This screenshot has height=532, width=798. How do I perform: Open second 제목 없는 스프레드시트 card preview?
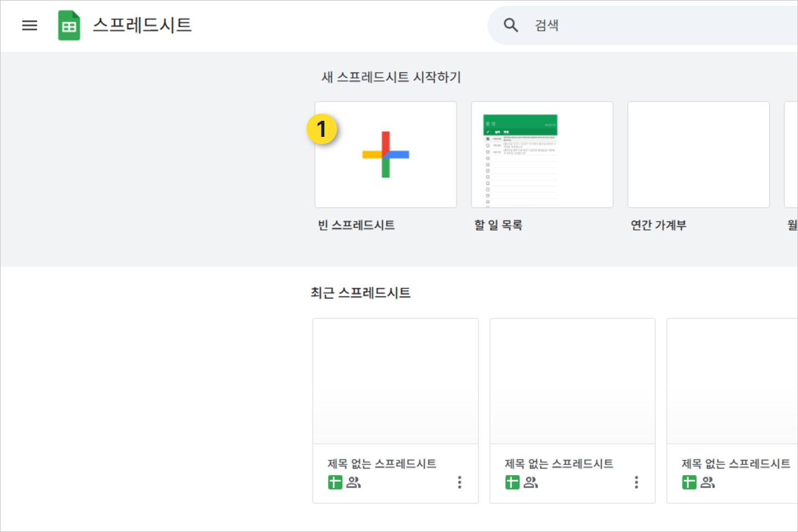coord(572,381)
